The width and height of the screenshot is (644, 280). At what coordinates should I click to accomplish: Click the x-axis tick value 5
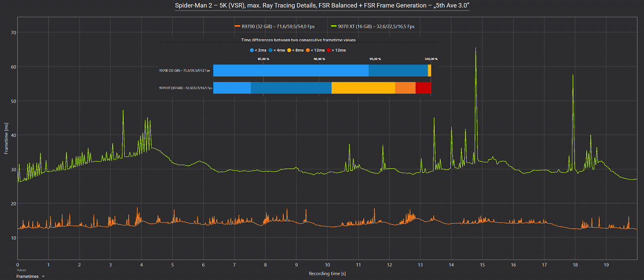click(173, 264)
